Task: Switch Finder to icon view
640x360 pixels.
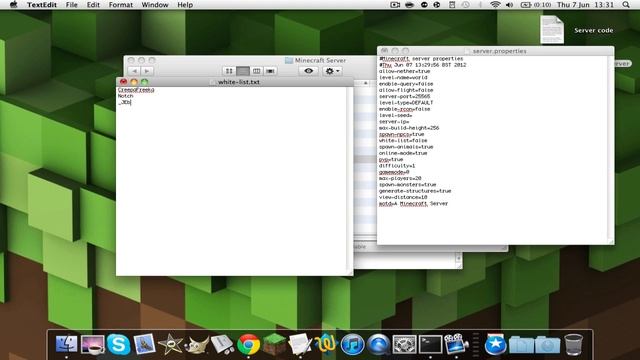Action: 229,71
